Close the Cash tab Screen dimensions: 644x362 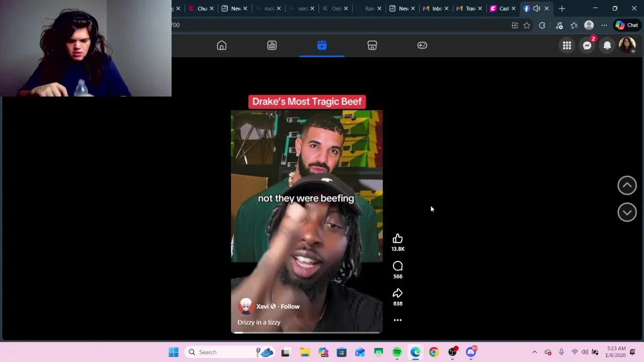point(513,9)
